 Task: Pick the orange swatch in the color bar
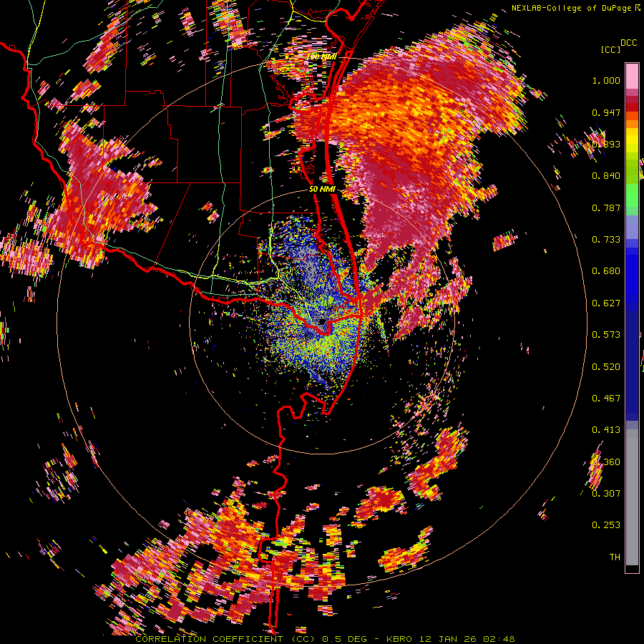point(632,123)
